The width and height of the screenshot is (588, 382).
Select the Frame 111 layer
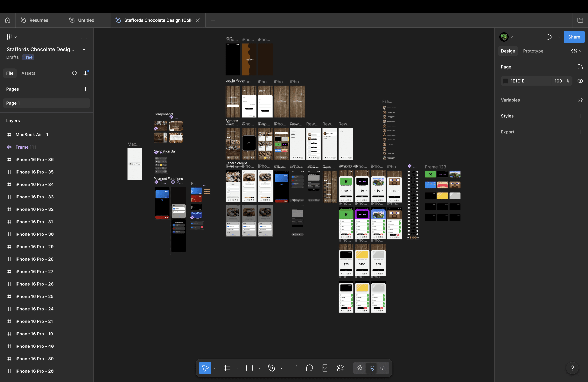point(25,147)
